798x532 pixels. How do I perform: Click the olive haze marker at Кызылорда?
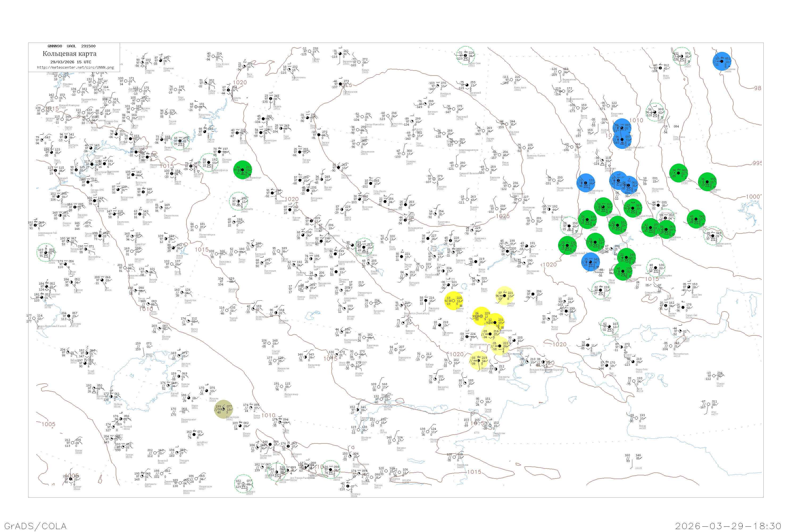pyautogui.click(x=224, y=409)
